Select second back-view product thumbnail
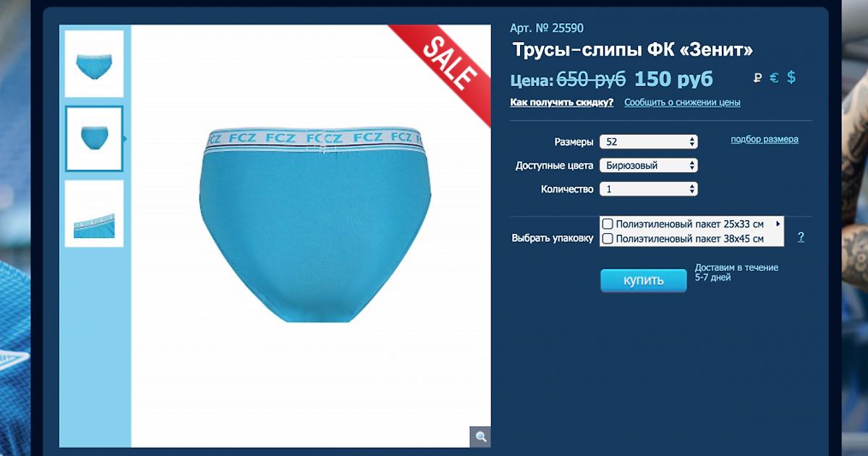 pyautogui.click(x=94, y=139)
